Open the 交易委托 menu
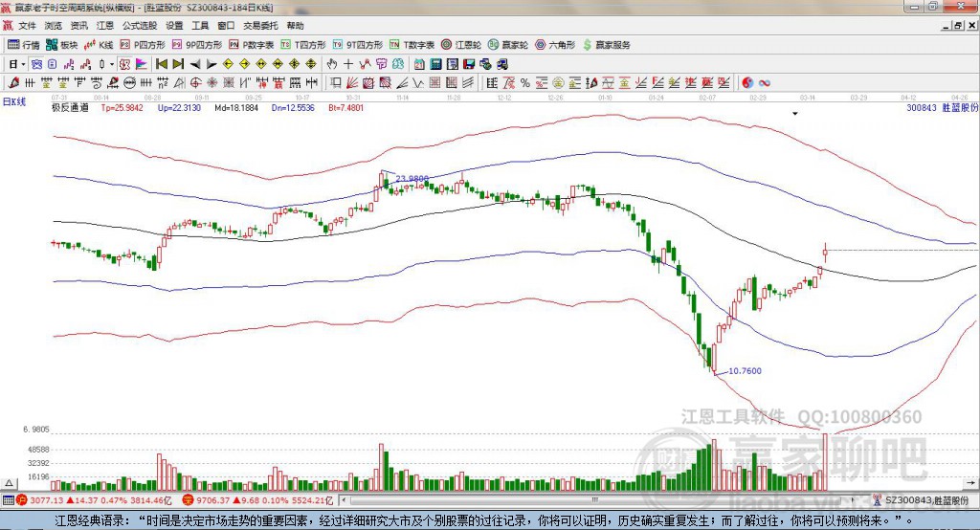This screenshot has width=980, height=530. tap(260, 26)
